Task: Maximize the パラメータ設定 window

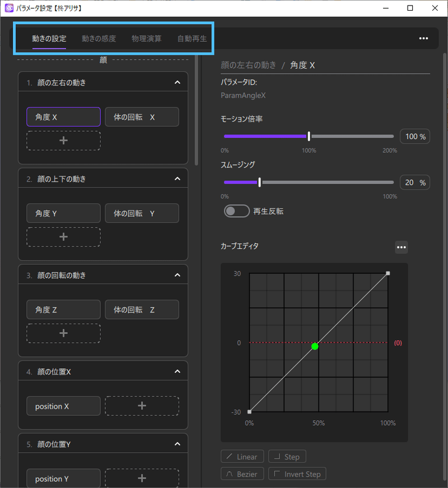Action: 410,8
